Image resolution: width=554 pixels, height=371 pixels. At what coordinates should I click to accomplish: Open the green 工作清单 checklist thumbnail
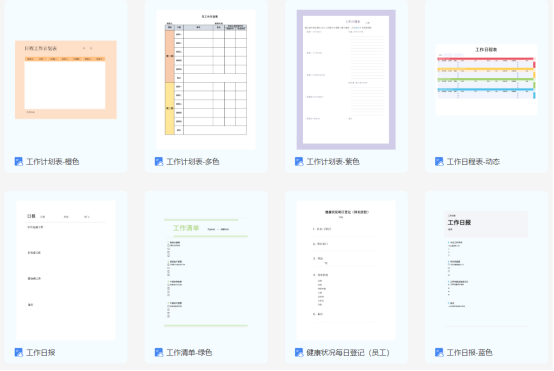[206, 271]
